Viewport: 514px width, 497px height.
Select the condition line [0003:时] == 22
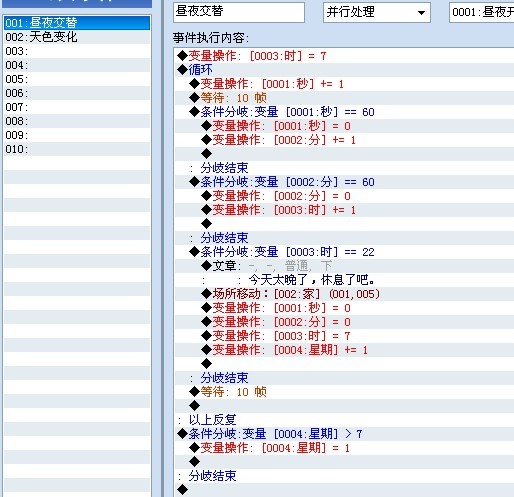(344, 252)
